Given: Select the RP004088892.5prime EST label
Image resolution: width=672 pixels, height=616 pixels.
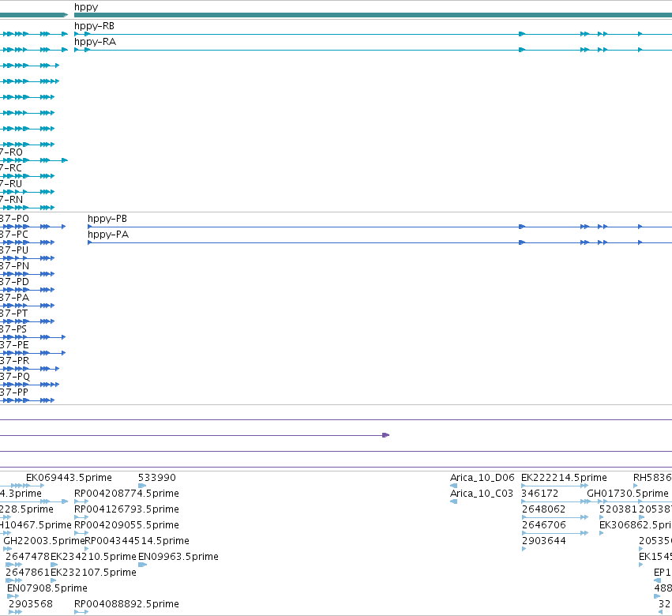Looking at the screenshot, I should [126, 604].
